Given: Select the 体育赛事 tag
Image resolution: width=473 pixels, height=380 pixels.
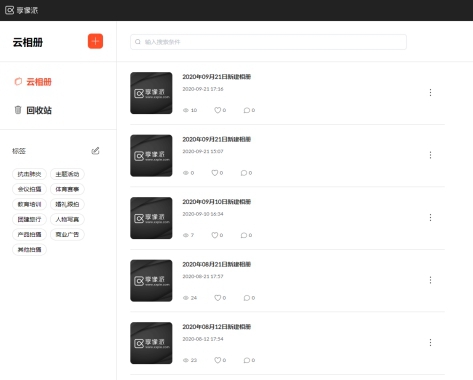Looking at the screenshot, I should click(67, 189).
